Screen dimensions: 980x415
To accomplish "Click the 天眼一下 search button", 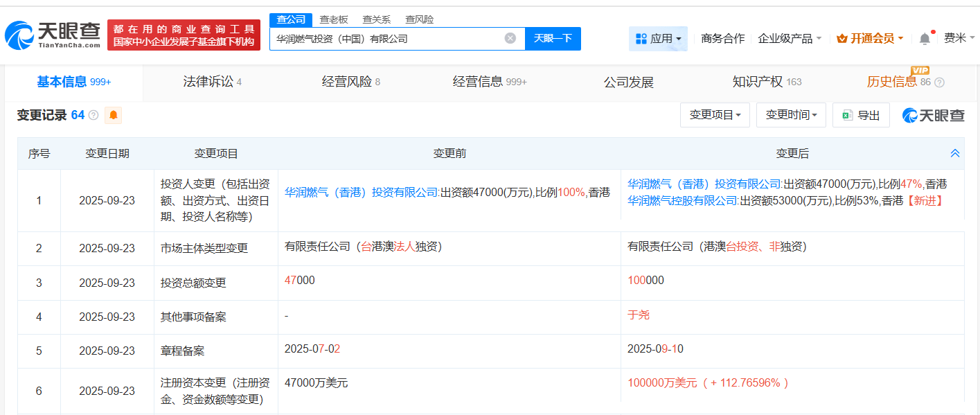I will [553, 38].
